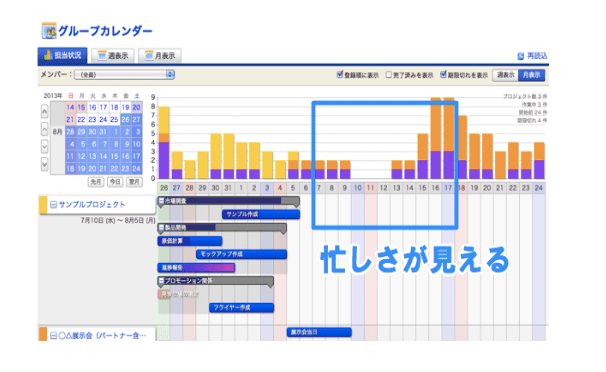This screenshot has height=372, width=606.
Task: Collapse the プロモーション関係 task group
Action: point(162,280)
